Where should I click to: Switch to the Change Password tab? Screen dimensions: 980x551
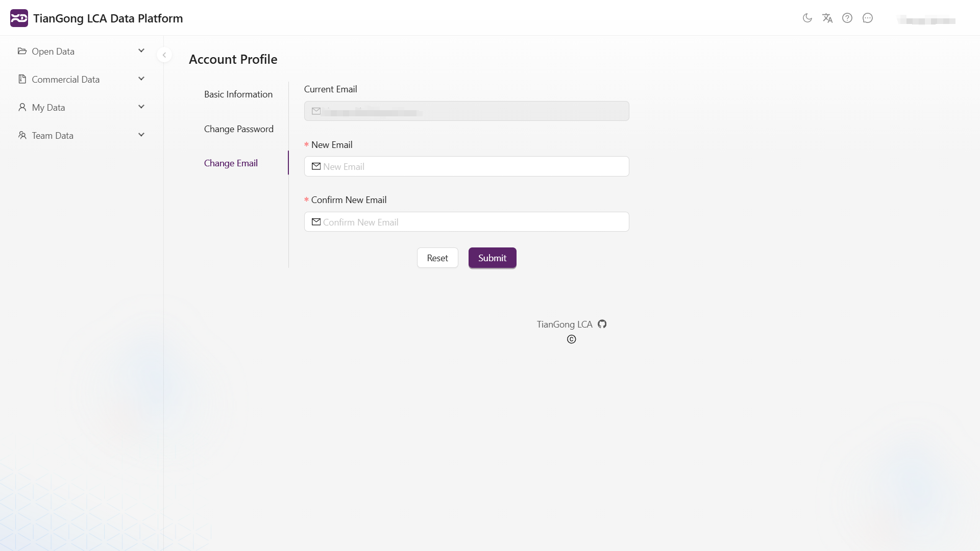click(238, 129)
